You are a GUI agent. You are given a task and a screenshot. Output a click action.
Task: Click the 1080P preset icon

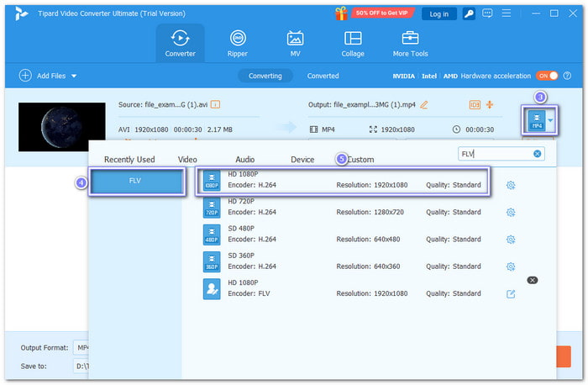click(212, 181)
